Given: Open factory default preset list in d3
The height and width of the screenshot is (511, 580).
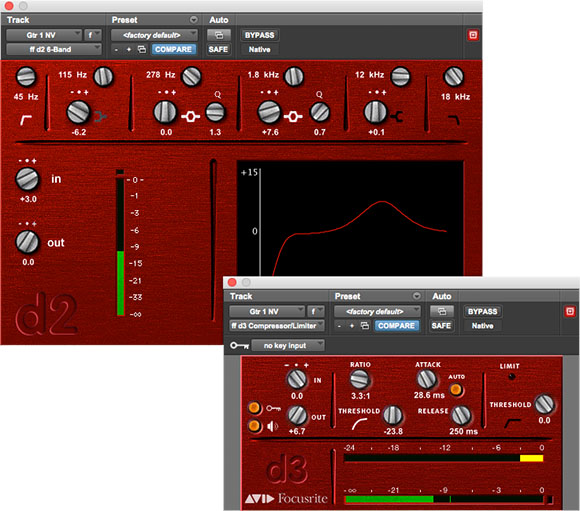Looking at the screenshot, I should click(x=377, y=312).
